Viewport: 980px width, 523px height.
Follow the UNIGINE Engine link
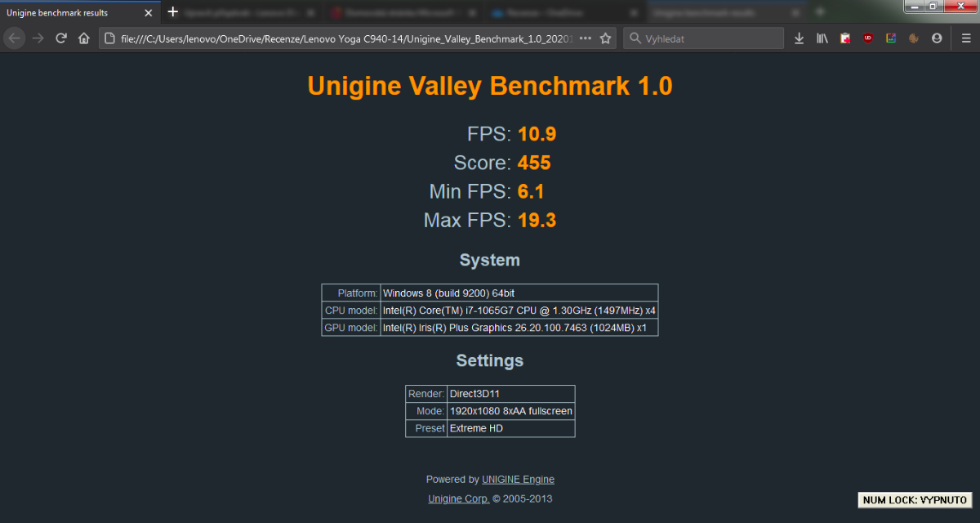click(x=518, y=480)
